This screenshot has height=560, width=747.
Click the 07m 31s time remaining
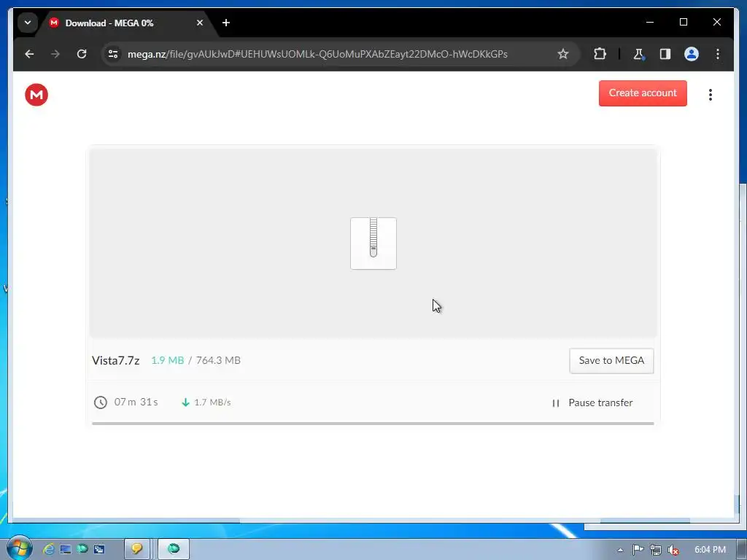(x=136, y=402)
